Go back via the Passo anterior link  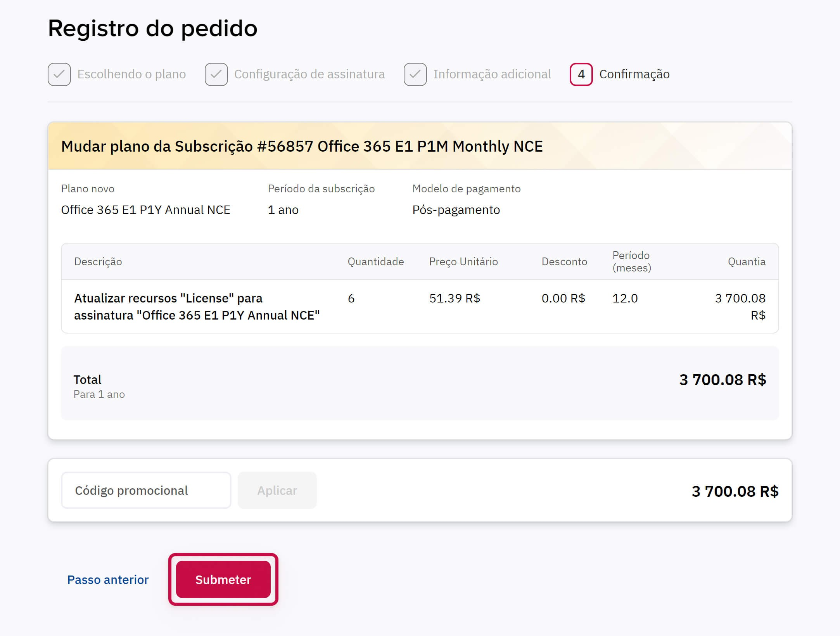pyautogui.click(x=108, y=579)
